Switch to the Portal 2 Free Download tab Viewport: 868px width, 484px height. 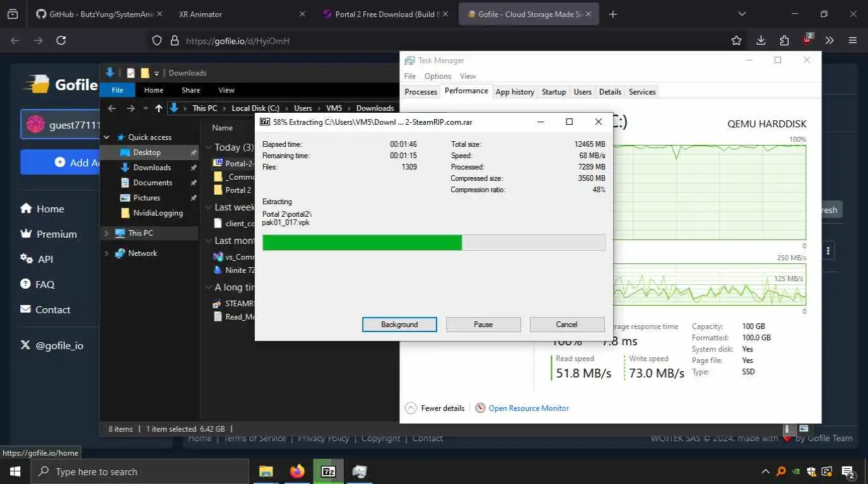click(387, 14)
